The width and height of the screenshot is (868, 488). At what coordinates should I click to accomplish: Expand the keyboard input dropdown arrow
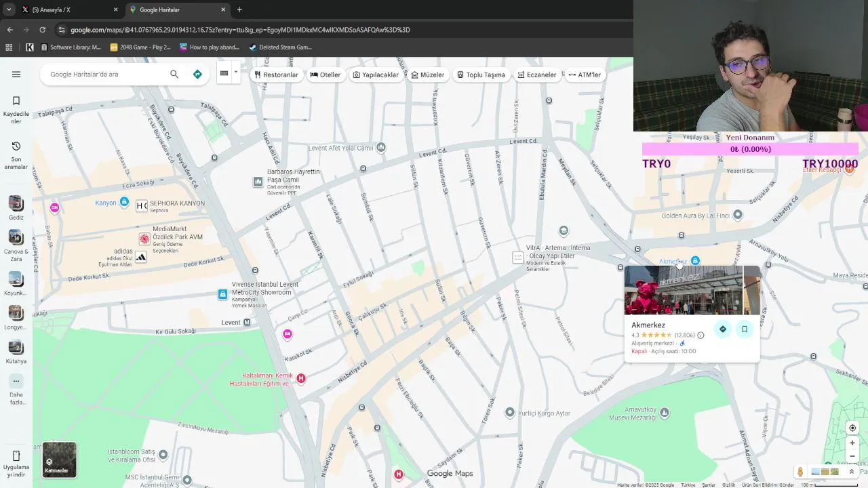point(236,73)
